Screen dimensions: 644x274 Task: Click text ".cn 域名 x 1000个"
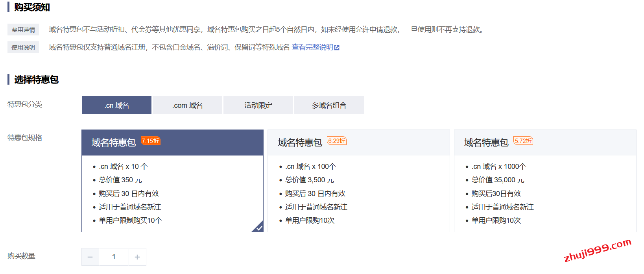click(x=499, y=167)
